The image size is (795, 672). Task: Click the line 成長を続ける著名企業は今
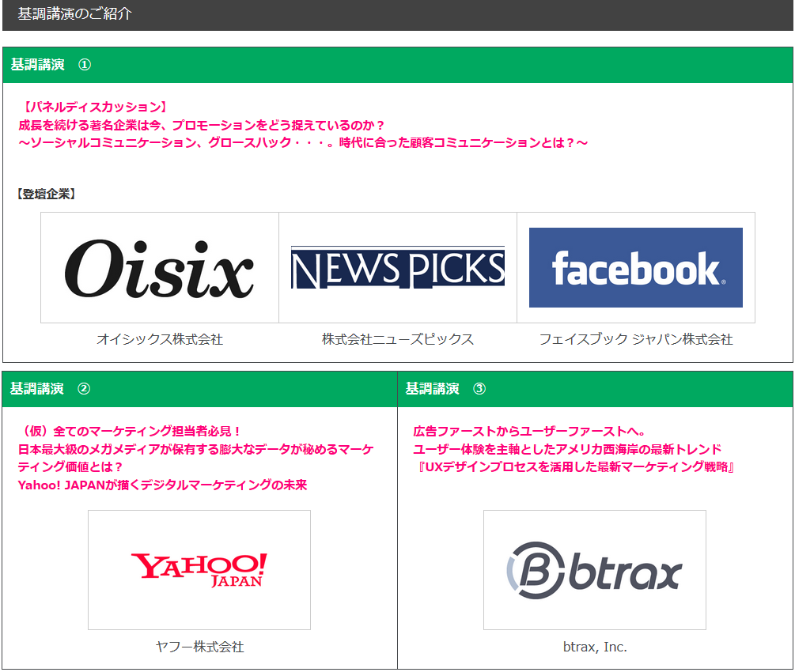[201, 125]
